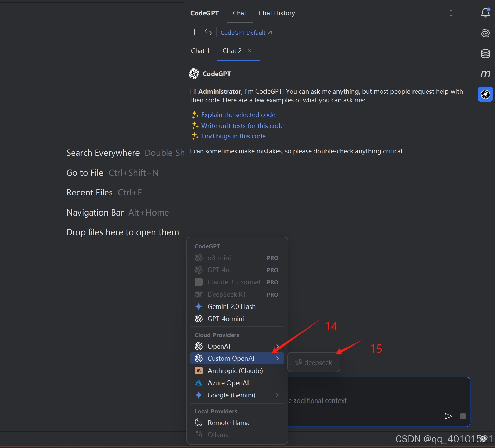Hide the CodeGPT tool window
The height and width of the screenshot is (448, 495).
[x=464, y=13]
